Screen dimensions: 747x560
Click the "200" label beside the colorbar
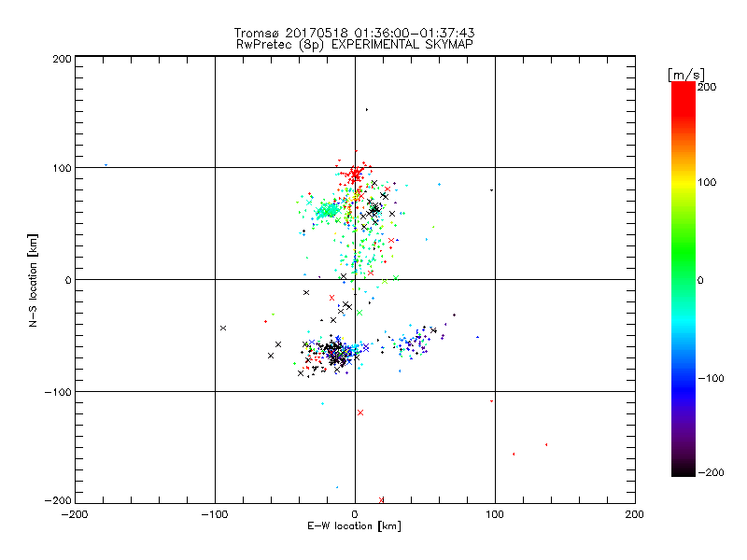[707, 87]
